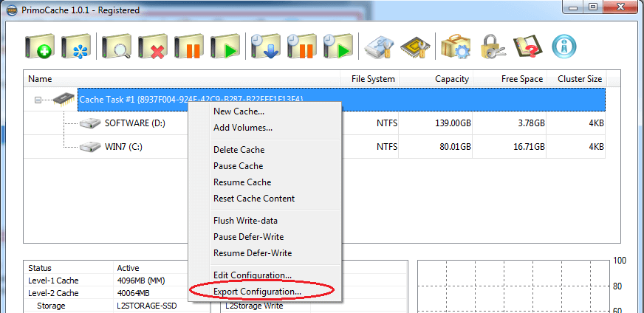Screen dimensions: 644x313
Task: Sort by the File System column header
Action: click(x=370, y=79)
